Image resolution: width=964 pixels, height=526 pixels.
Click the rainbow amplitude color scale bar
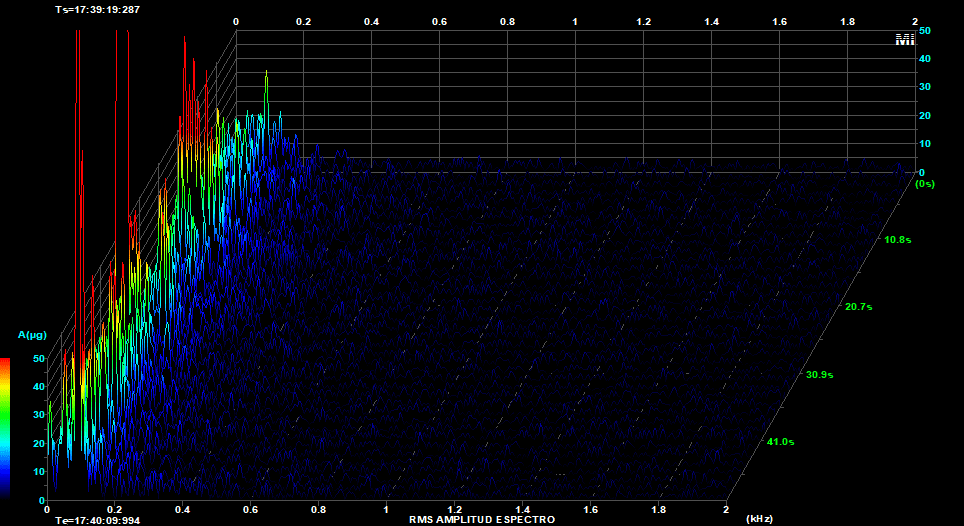[5, 428]
